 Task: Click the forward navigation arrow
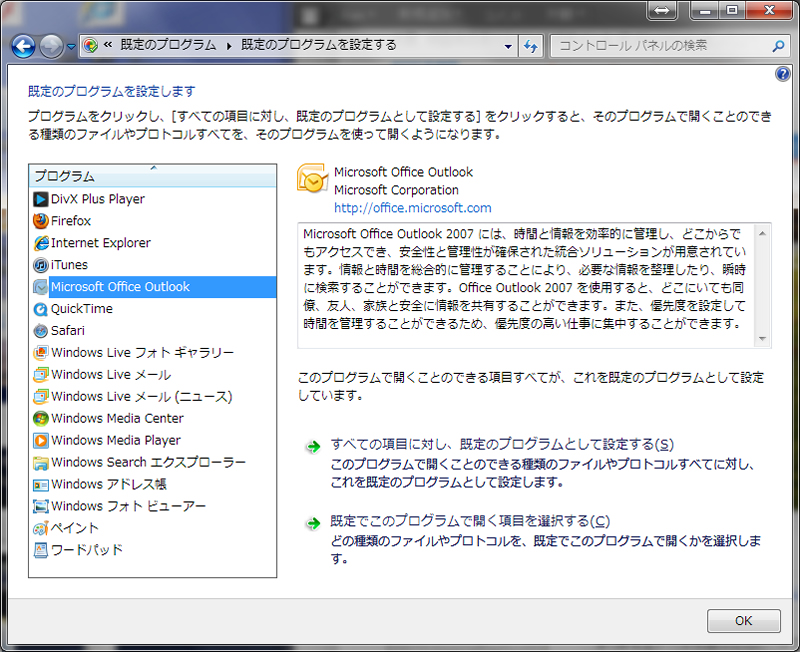pyautogui.click(x=51, y=46)
